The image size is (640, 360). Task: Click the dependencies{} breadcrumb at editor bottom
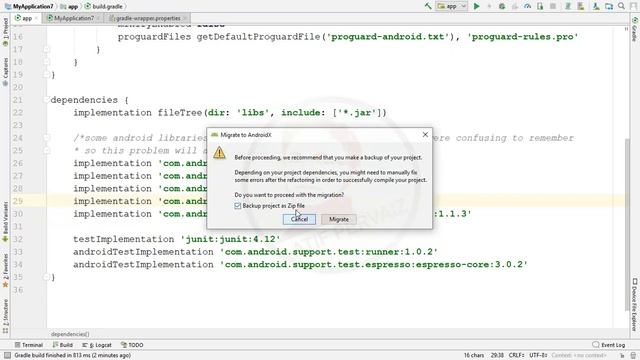pyautogui.click(x=70, y=334)
